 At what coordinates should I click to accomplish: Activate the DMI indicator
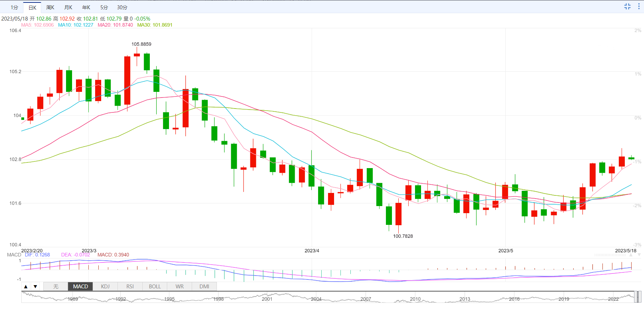[x=204, y=287]
